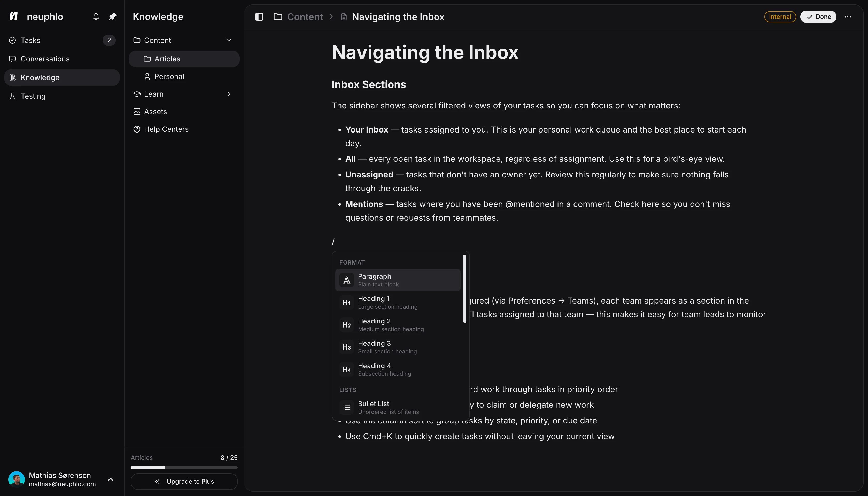This screenshot has height=496, width=868.
Task: Go to Conversations section
Action: [45, 59]
